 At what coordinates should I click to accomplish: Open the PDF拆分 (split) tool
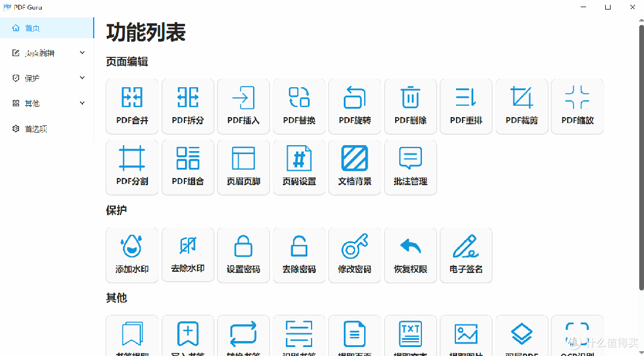tap(187, 106)
